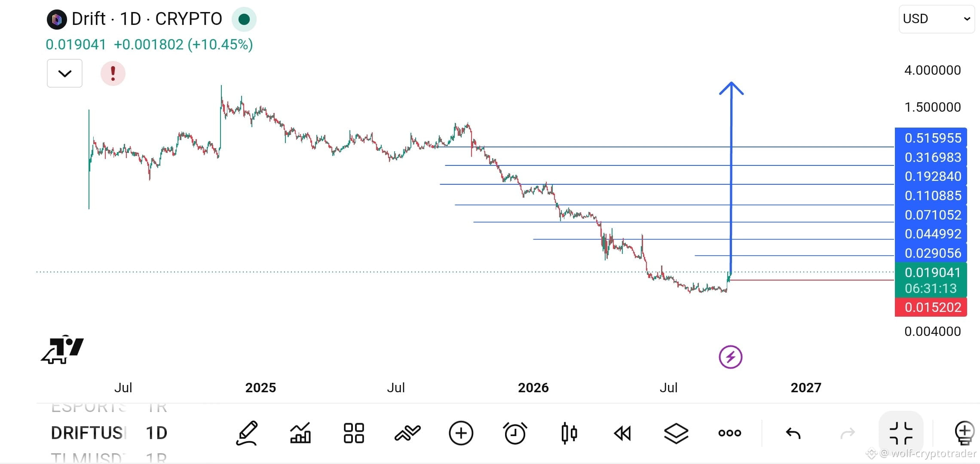This screenshot has width=980, height=464.
Task: Select the DRIFTUSD watchlist symbol
Action: click(89, 433)
